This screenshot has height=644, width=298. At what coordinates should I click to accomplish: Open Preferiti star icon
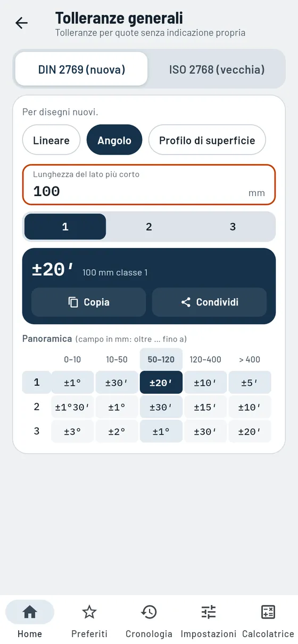tap(89, 612)
